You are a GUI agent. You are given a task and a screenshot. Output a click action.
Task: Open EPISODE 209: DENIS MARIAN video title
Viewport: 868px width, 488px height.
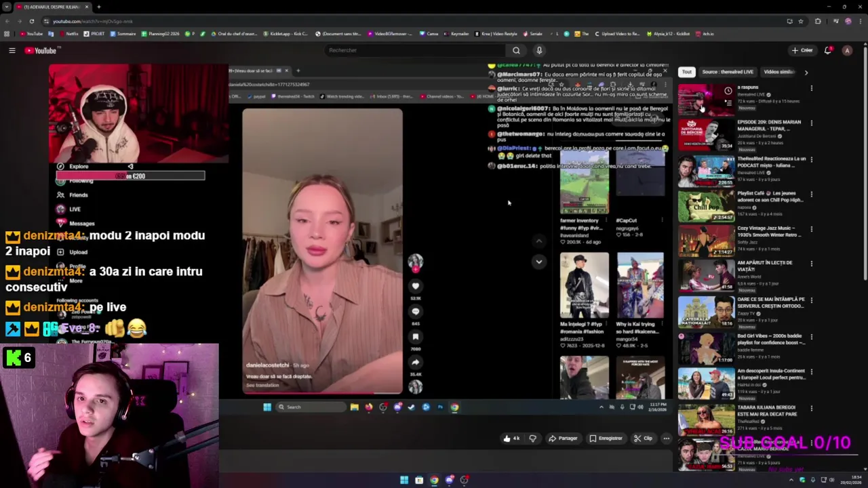click(769, 125)
